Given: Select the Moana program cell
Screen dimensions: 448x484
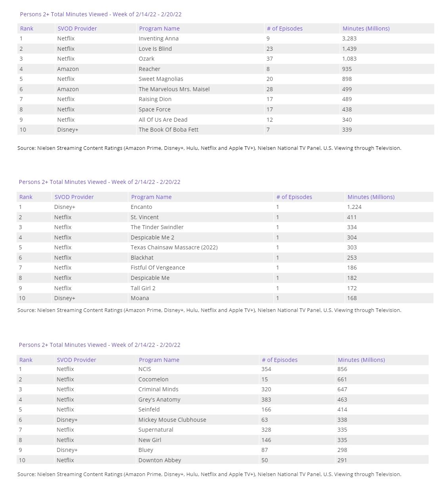Looking at the screenshot, I should point(140,298).
